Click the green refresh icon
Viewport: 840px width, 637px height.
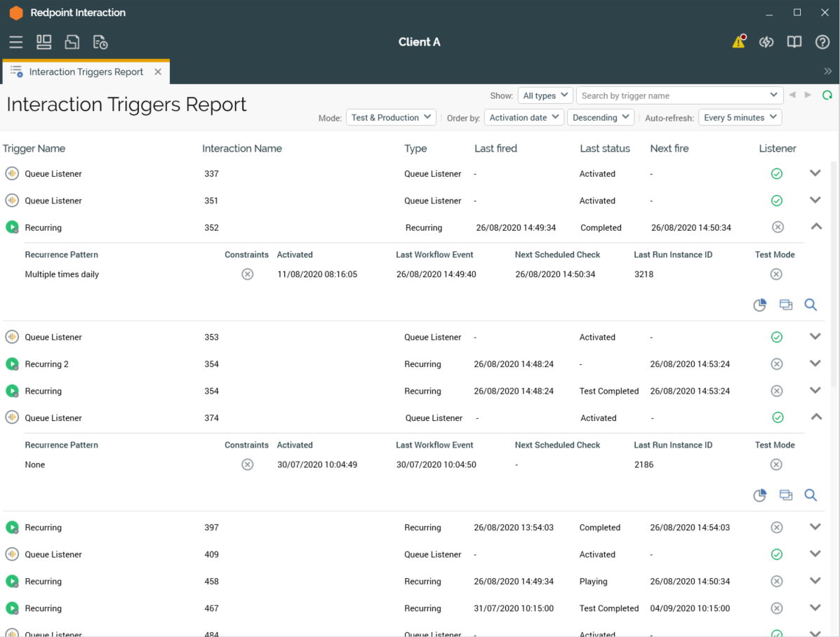click(827, 95)
